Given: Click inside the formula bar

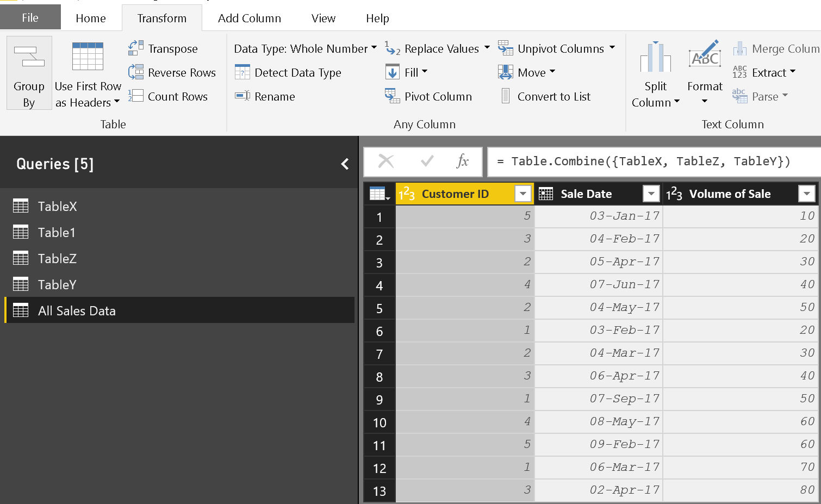Looking at the screenshot, I should [x=625, y=161].
